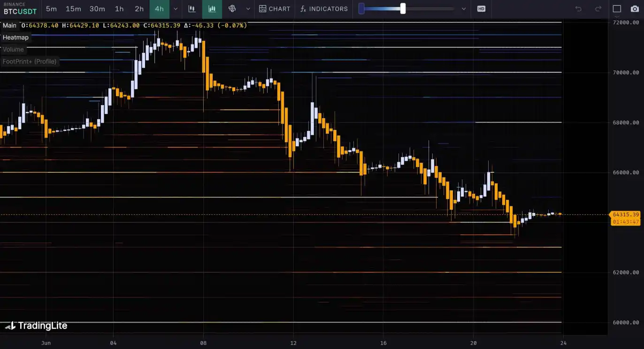Select the candlestick chart type icon
Viewport: 644px width, 349px height.
click(x=192, y=9)
